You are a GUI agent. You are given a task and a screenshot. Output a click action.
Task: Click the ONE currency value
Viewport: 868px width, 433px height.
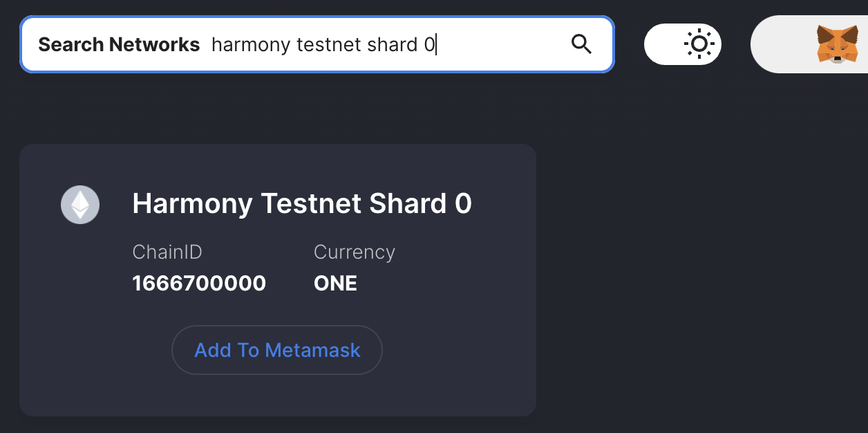coord(335,284)
